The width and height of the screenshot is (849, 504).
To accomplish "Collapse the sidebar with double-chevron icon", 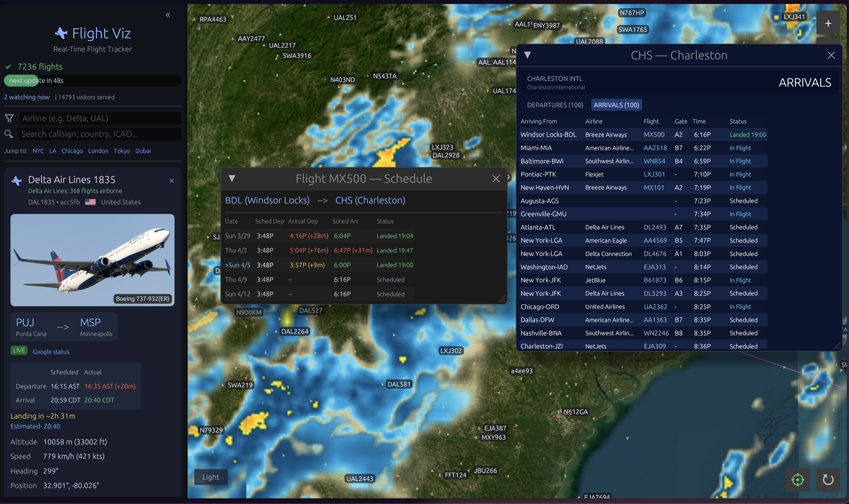I will (168, 15).
